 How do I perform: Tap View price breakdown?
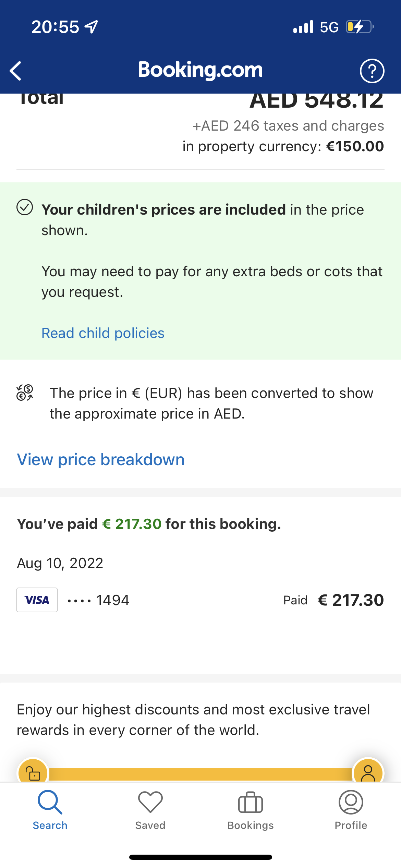(100, 459)
